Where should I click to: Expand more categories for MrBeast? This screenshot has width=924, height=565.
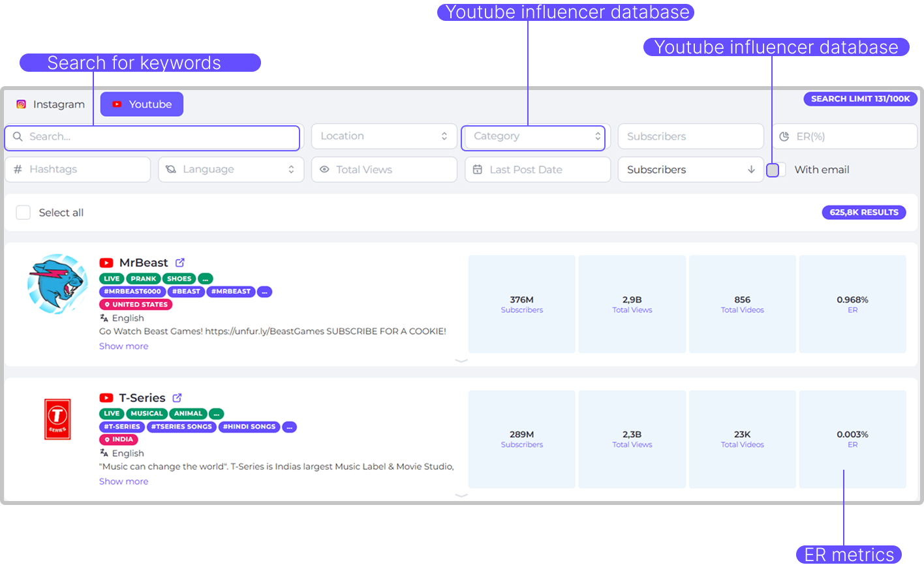pyautogui.click(x=206, y=279)
